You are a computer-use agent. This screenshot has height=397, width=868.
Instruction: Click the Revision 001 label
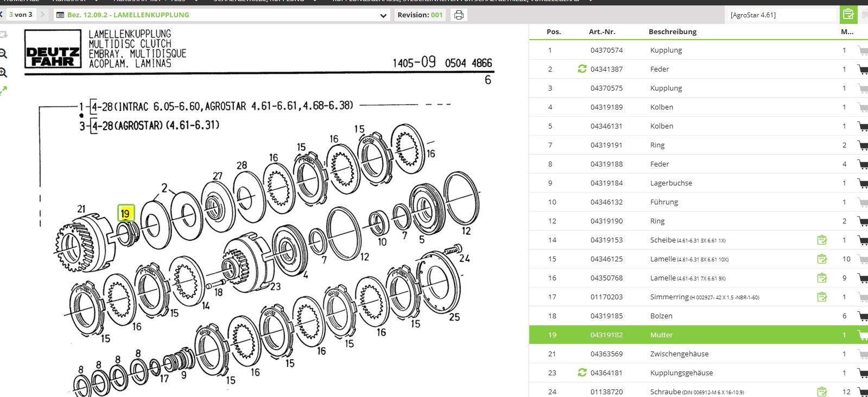coord(420,15)
